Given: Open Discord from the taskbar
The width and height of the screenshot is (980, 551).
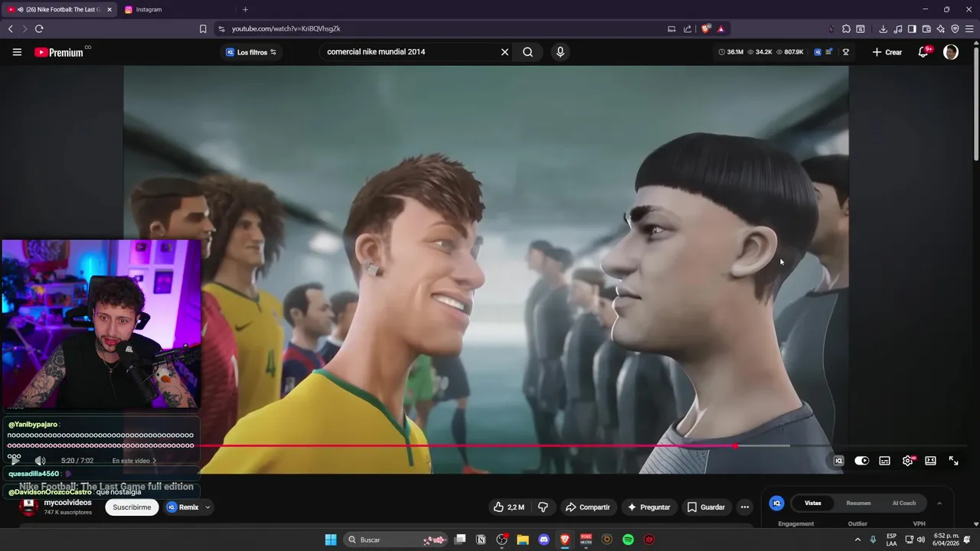Looking at the screenshot, I should click(544, 540).
